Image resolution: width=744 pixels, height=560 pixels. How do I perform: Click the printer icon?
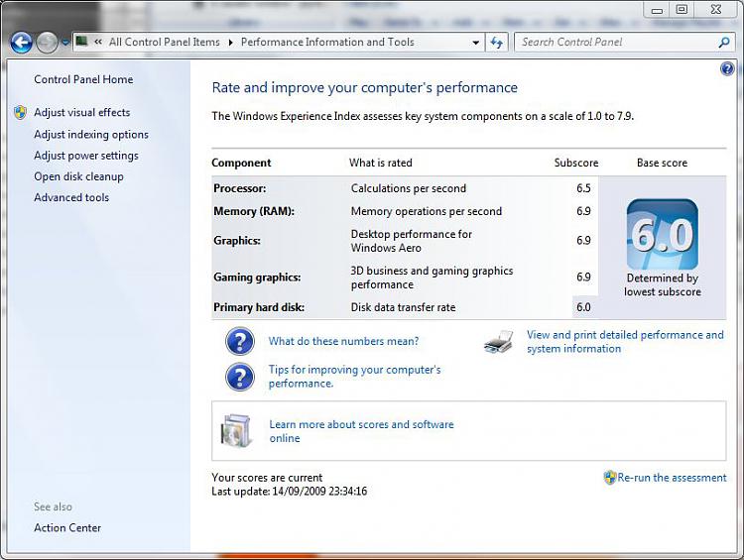499,342
